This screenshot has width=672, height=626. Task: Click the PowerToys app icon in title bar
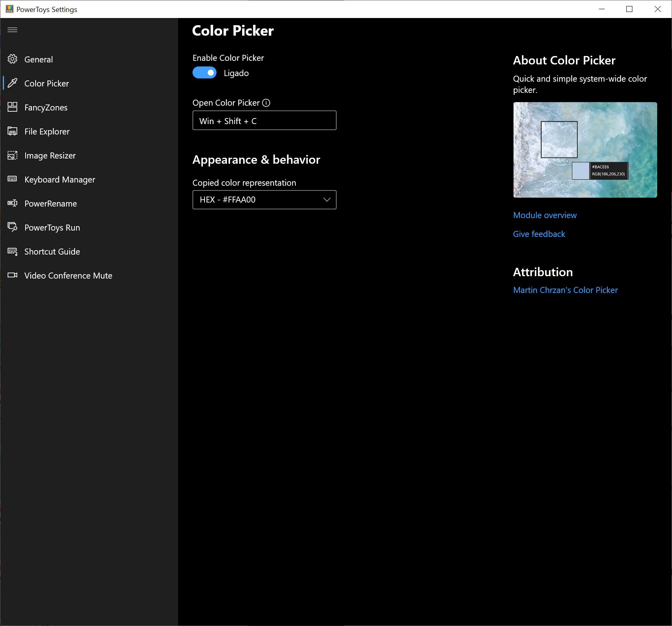click(10, 9)
